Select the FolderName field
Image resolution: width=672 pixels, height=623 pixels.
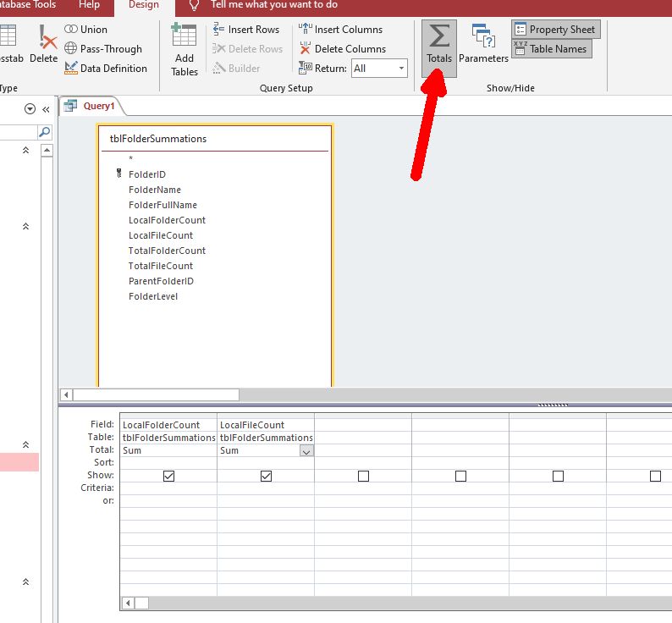pyautogui.click(x=155, y=190)
